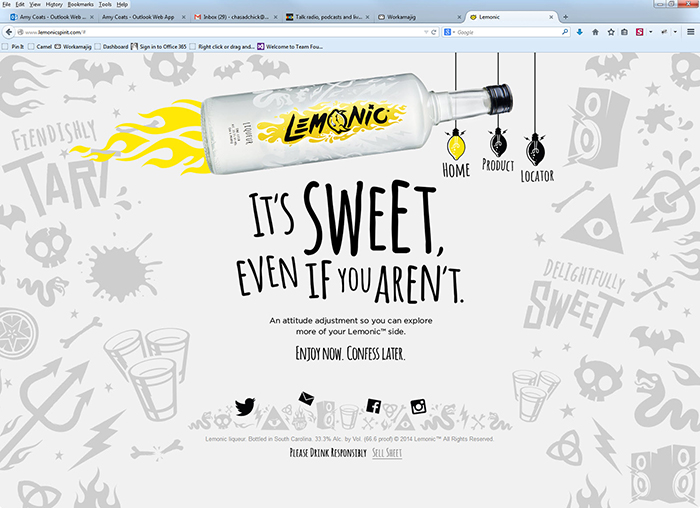Bookmark this page with the star icon

[x=611, y=32]
